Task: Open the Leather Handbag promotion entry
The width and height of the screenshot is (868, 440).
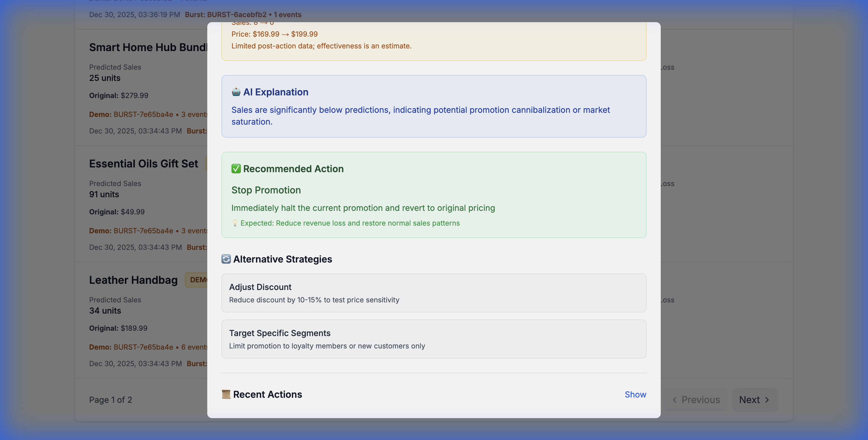Action: (133, 280)
